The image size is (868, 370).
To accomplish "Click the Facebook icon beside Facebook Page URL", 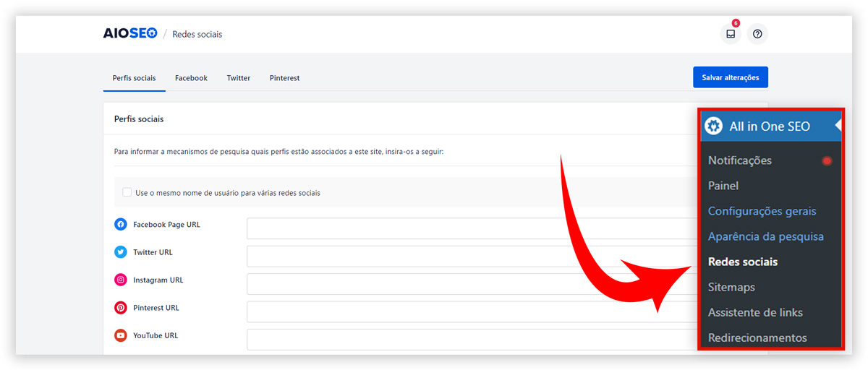I will coord(121,225).
